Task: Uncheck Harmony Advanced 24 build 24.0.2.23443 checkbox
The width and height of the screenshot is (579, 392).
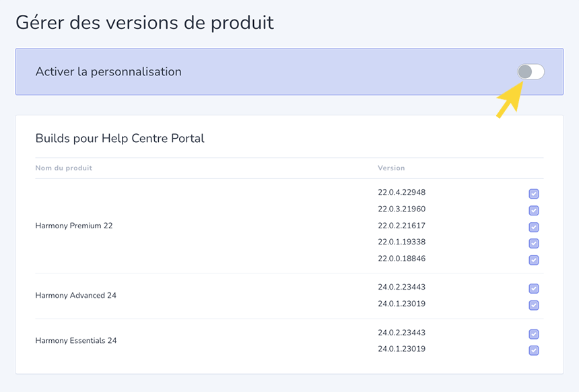Action: click(x=534, y=288)
